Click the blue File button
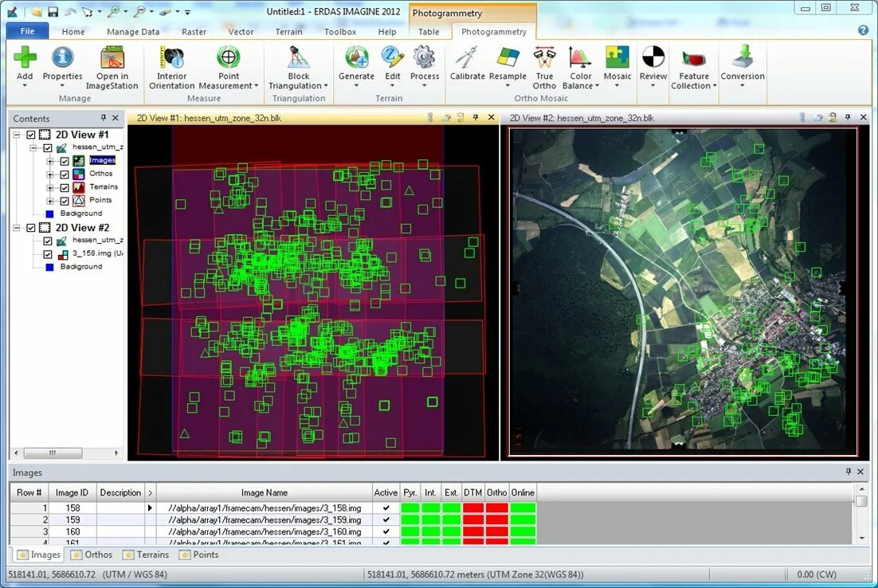This screenshot has height=588, width=878. 27,31
